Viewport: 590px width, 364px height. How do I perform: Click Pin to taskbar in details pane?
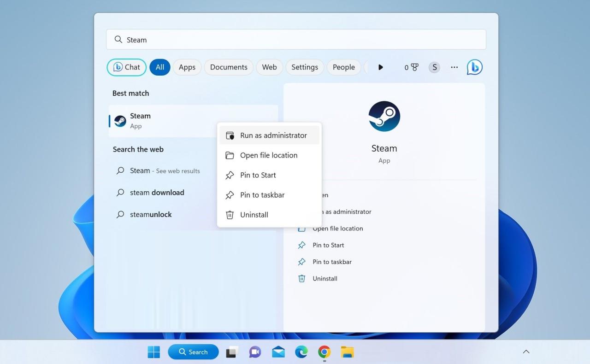[x=332, y=262]
